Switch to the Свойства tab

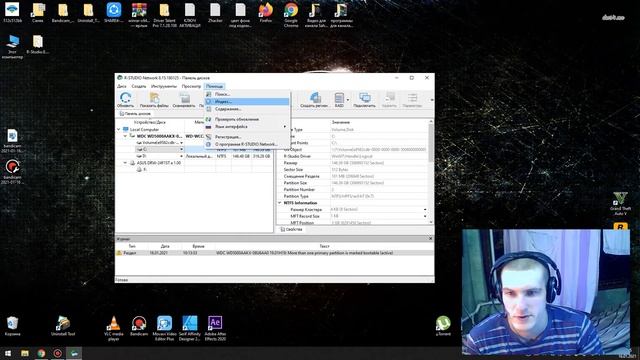(x=291, y=229)
